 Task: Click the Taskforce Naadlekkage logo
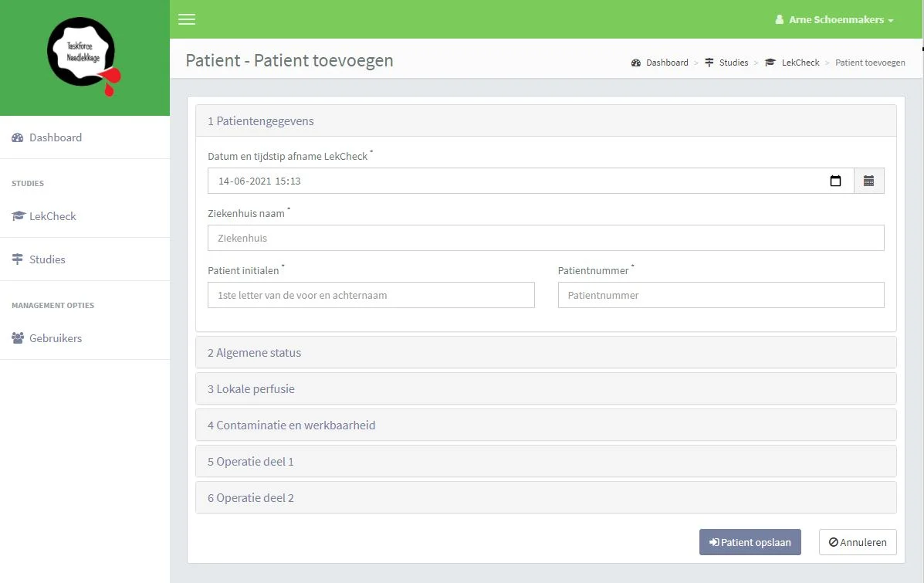pos(83,56)
